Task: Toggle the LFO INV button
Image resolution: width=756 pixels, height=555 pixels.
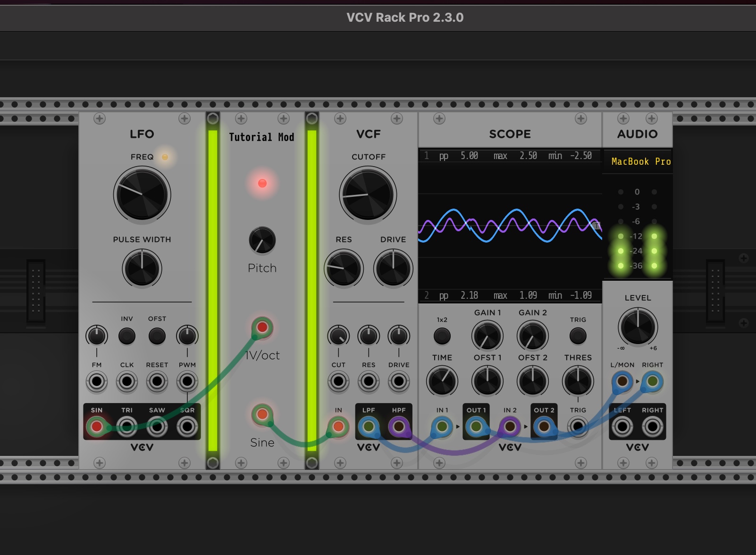Action: tap(127, 336)
